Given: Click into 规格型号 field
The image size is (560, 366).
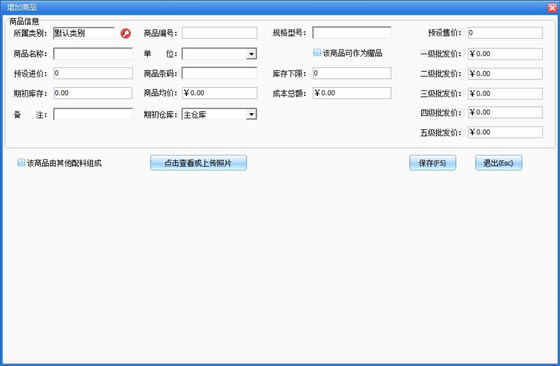Looking at the screenshot, I should pyautogui.click(x=352, y=32).
